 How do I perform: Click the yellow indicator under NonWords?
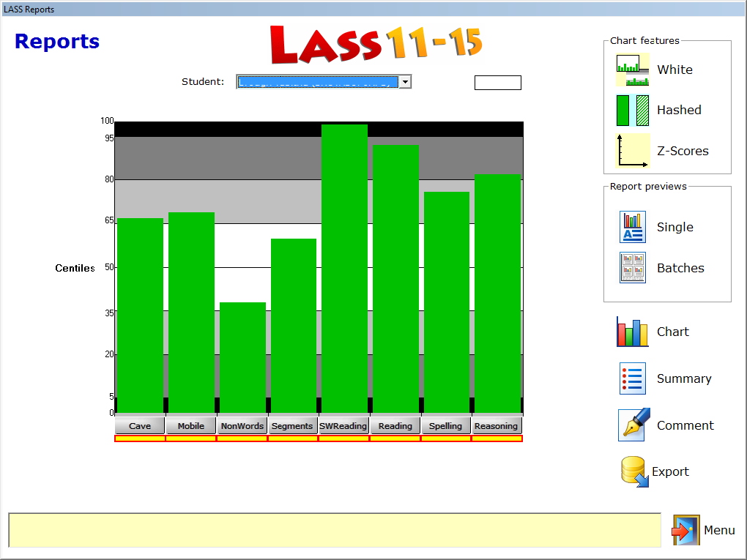pos(242,438)
